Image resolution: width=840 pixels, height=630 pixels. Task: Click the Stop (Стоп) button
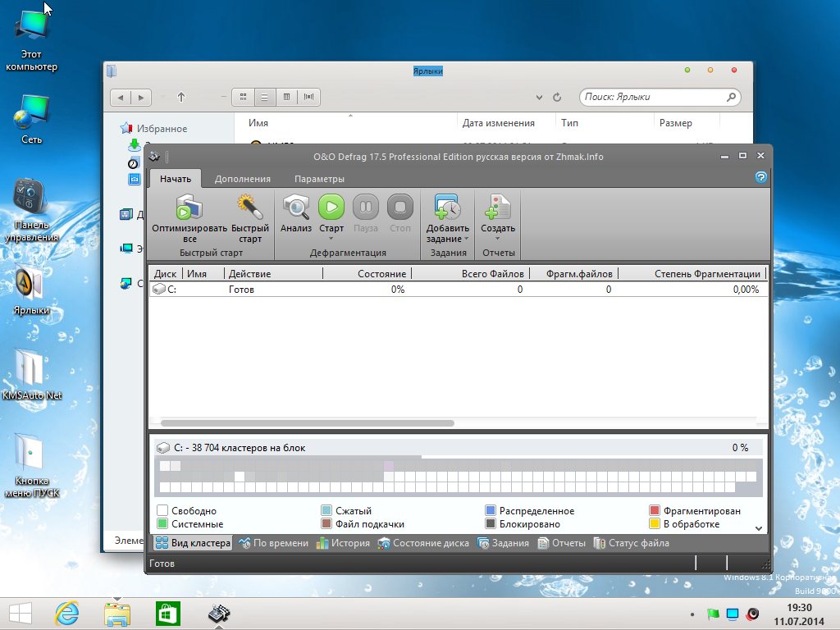point(400,208)
